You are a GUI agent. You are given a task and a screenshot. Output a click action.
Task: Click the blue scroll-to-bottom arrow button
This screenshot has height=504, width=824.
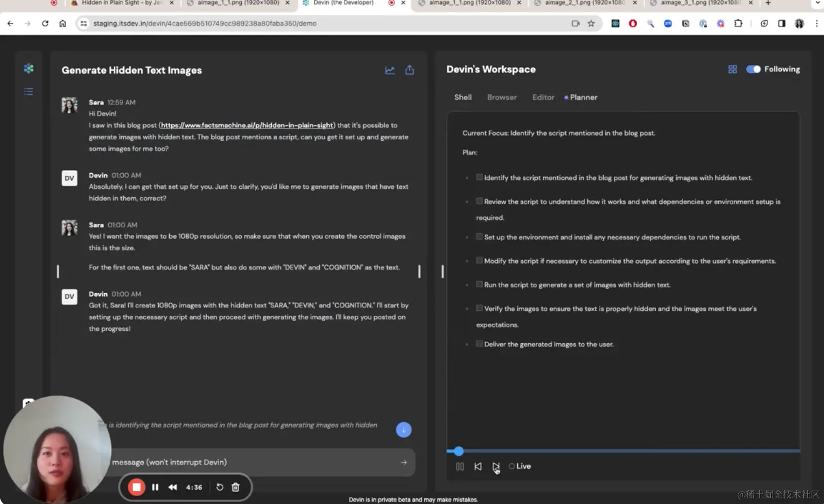click(404, 430)
